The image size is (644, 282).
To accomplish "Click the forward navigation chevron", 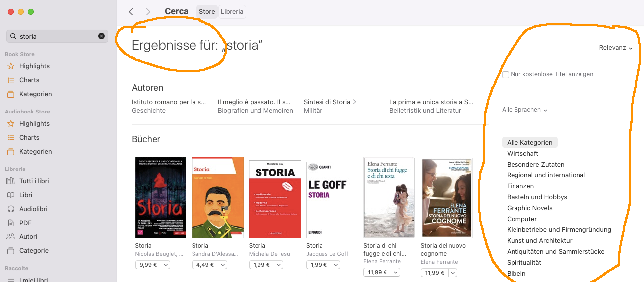I will click(148, 12).
